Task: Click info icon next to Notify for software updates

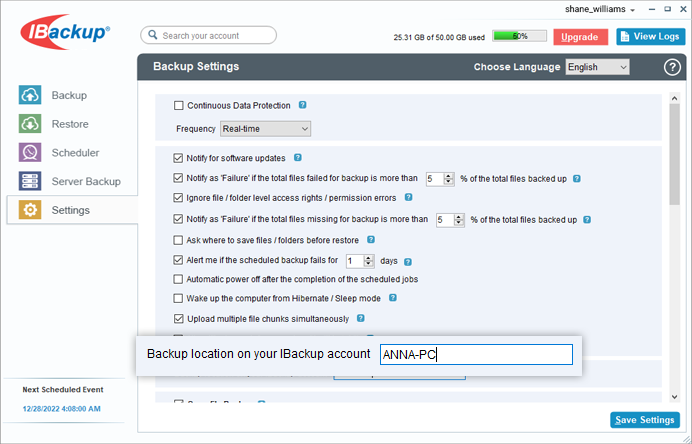Action: click(x=298, y=158)
